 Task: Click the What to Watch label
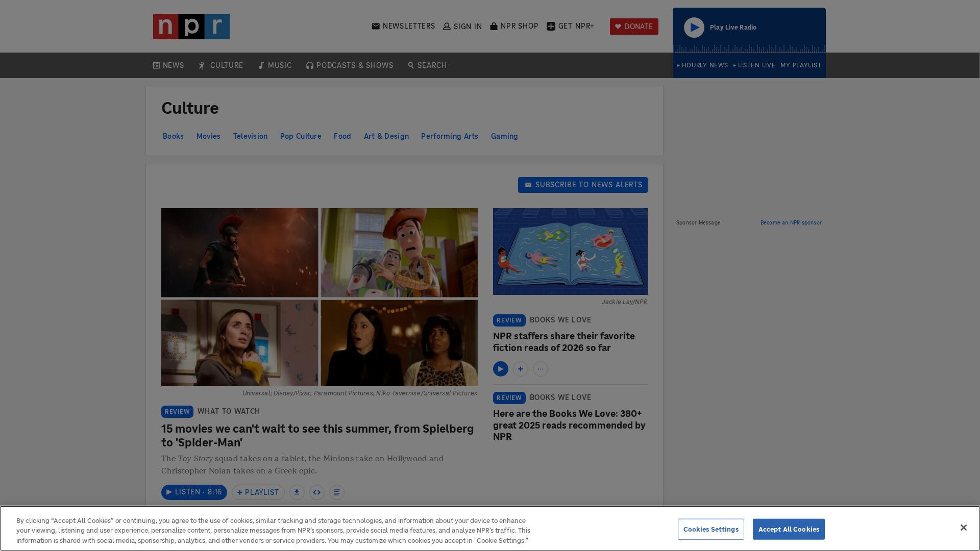click(229, 411)
